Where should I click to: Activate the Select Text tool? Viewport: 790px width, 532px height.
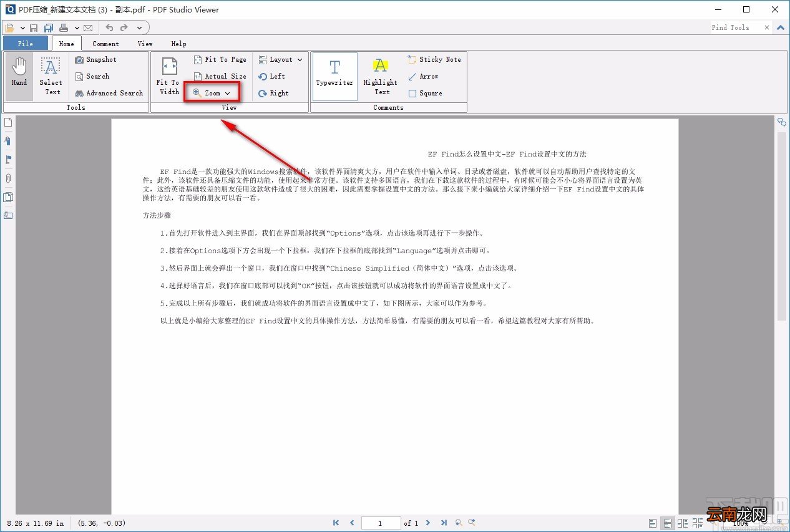[x=51, y=77]
